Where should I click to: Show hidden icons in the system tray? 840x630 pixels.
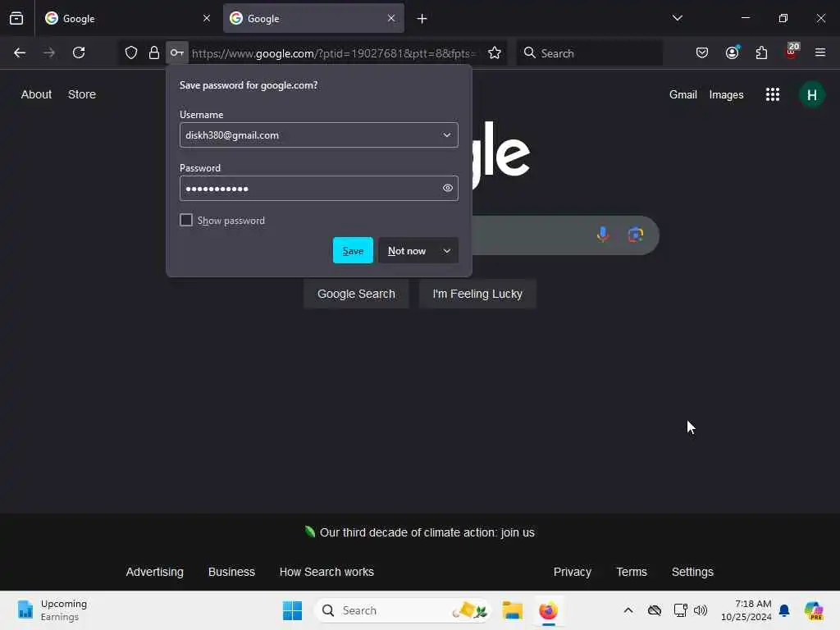[x=628, y=610]
